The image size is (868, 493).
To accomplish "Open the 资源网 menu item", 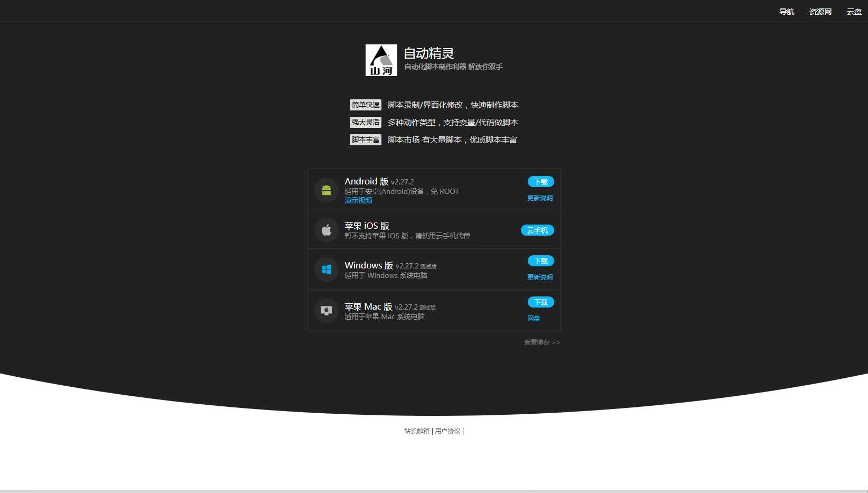I will pos(820,12).
